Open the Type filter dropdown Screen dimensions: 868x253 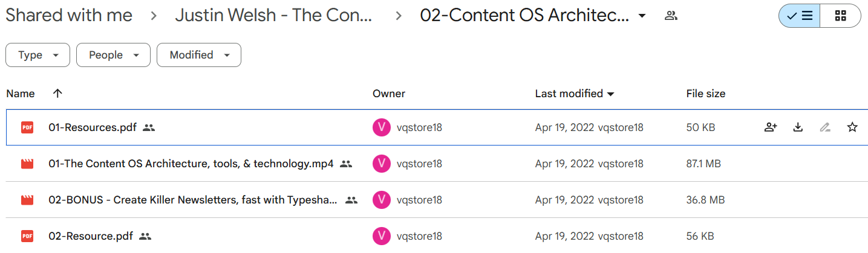(38, 55)
